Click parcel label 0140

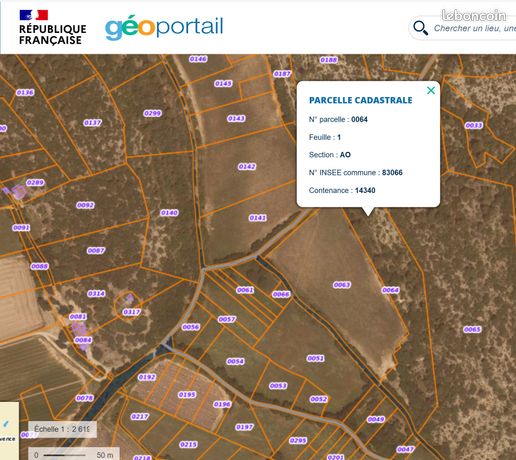(169, 213)
